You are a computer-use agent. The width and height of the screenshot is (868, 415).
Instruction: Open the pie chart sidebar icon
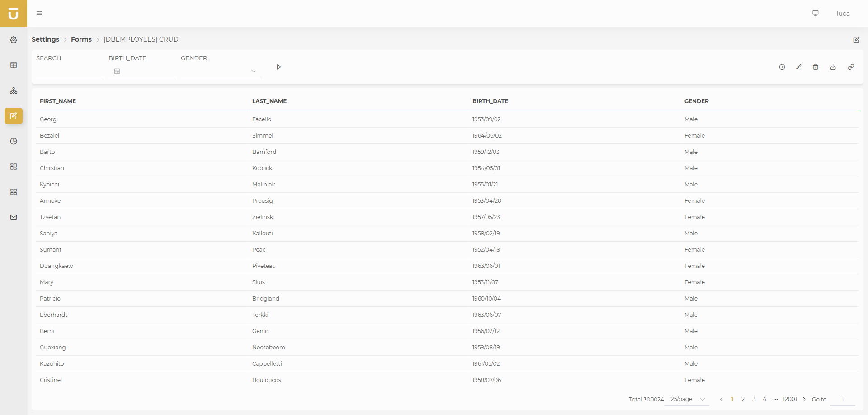coord(14,141)
